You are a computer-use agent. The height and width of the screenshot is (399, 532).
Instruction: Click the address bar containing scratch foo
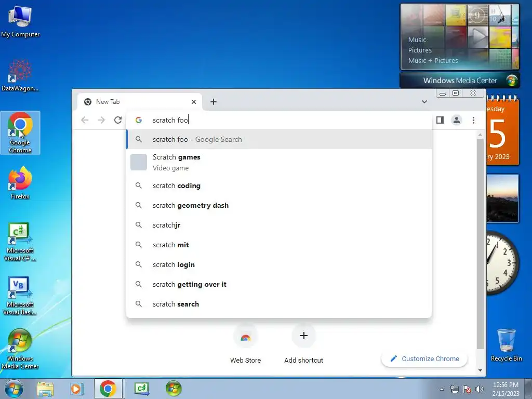pyautogui.click(x=279, y=120)
